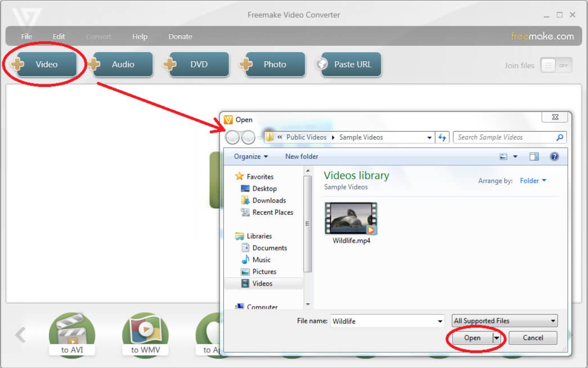Image resolution: width=588 pixels, height=368 pixels.
Task: Select the Wildlife.mp4 thumbnail
Action: pyautogui.click(x=350, y=218)
